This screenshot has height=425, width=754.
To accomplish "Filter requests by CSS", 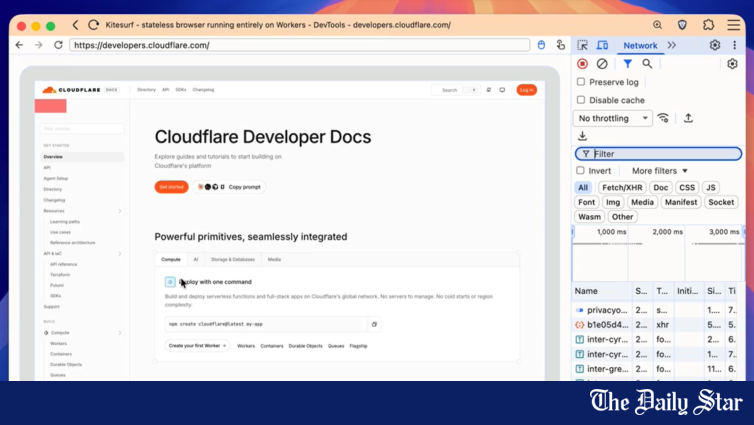I will click(x=687, y=188).
